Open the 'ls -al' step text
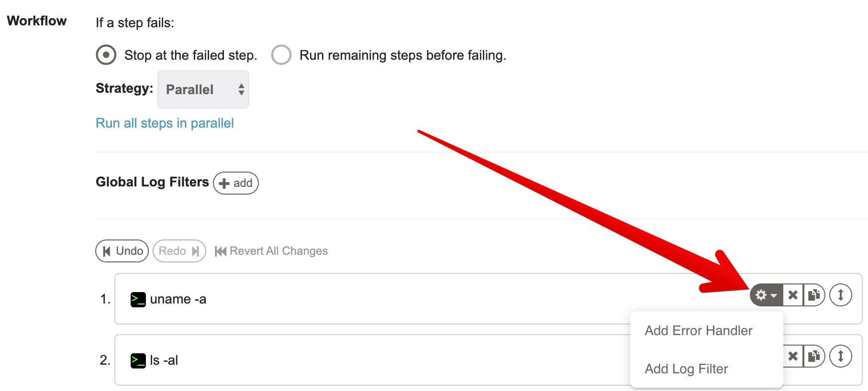Screen dimensions: 868x391 (164, 360)
